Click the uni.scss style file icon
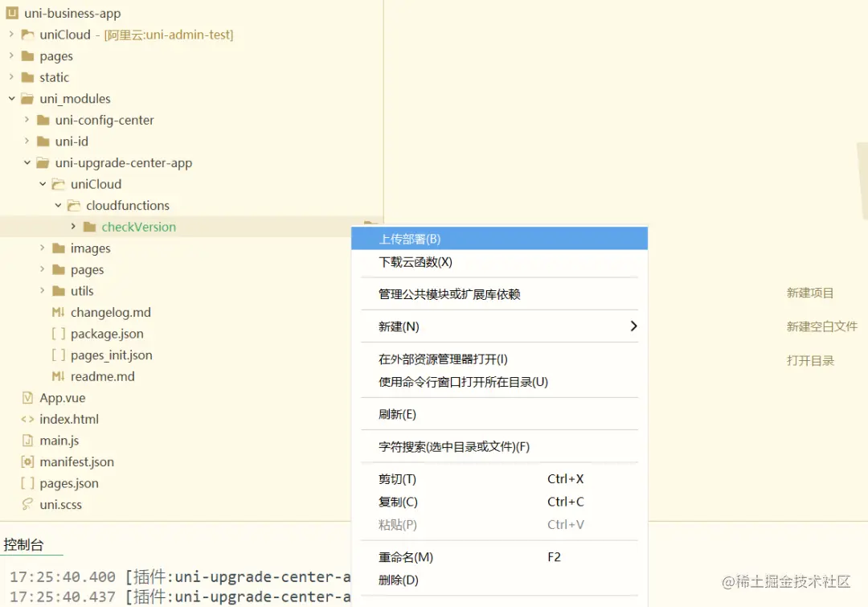 (x=27, y=505)
